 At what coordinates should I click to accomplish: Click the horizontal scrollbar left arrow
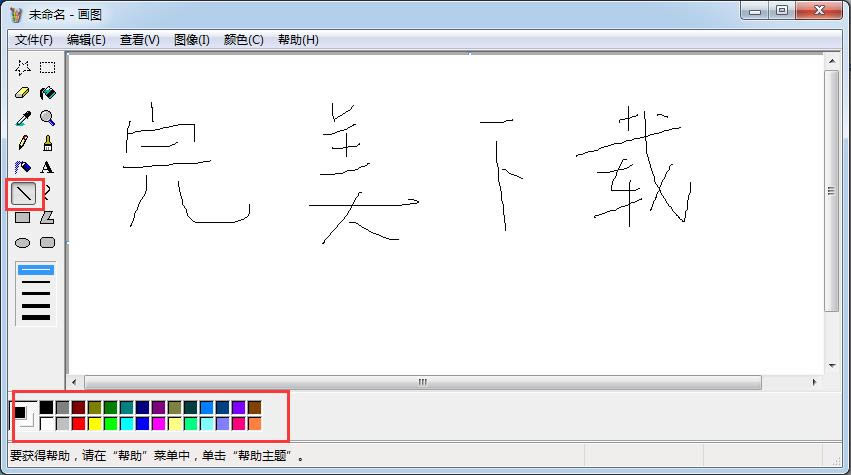pos(74,382)
